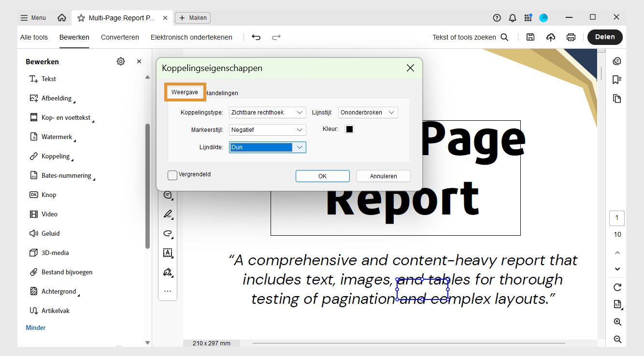The width and height of the screenshot is (644, 356).
Task: Open the Kleur color swatch
Action: [349, 129]
